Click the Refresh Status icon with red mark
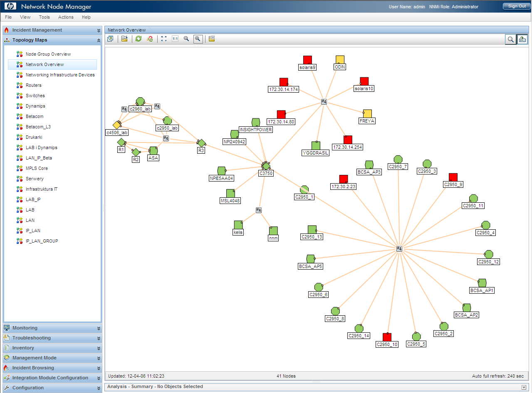The width and height of the screenshot is (532, 393). pyautogui.click(x=150, y=39)
